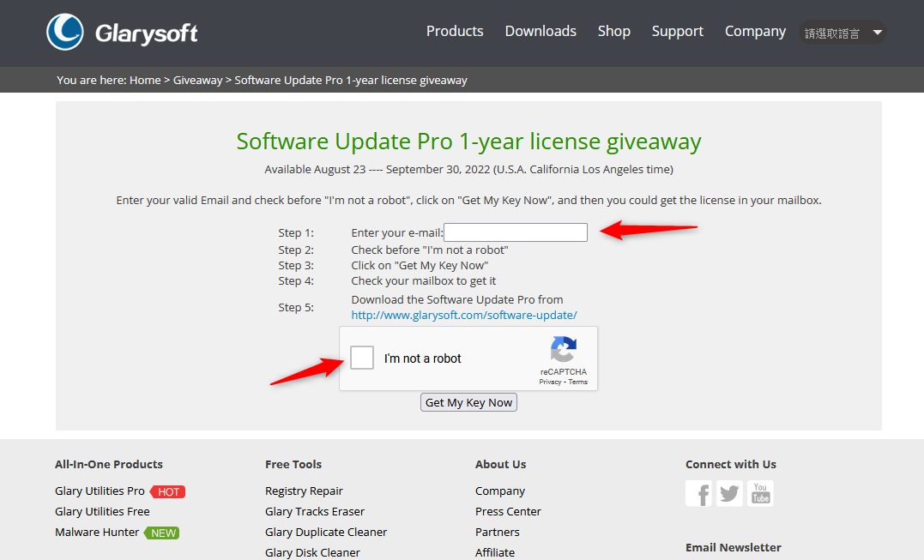This screenshot has width=924, height=560.
Task: Open the Products menu
Action: point(455,31)
